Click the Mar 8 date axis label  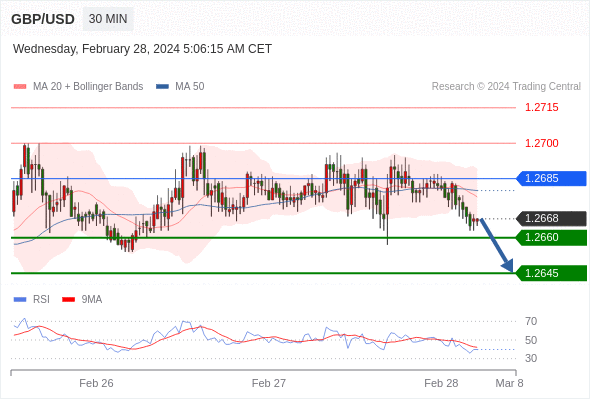click(x=509, y=383)
